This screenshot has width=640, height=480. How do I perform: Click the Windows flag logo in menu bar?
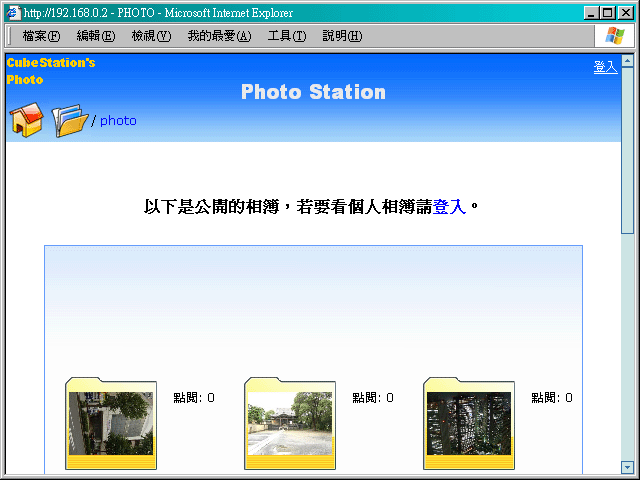pos(615,36)
